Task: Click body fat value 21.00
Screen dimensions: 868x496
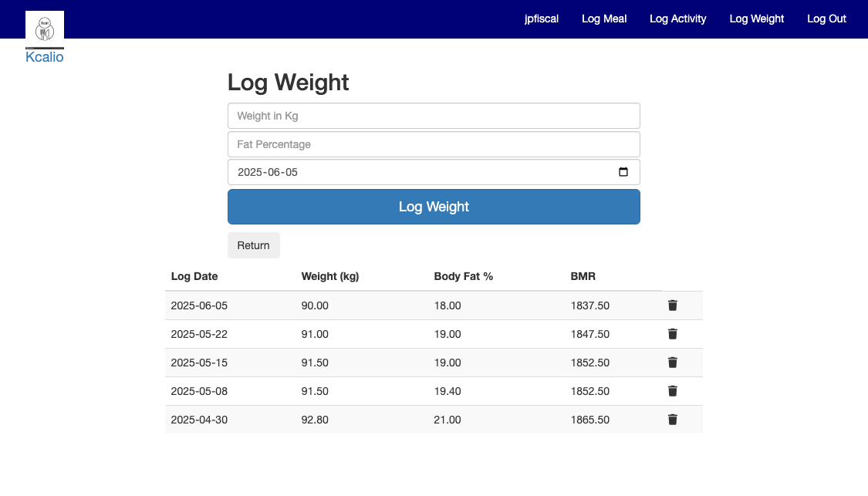Action: click(x=448, y=420)
